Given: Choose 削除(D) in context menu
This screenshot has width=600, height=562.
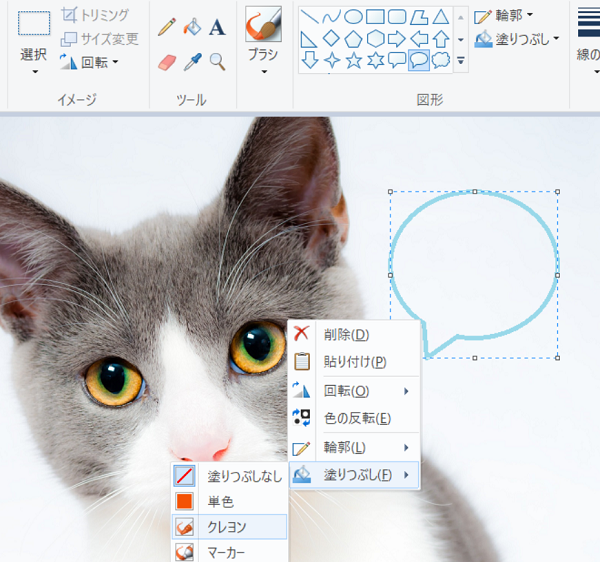Looking at the screenshot, I should pyautogui.click(x=355, y=334).
